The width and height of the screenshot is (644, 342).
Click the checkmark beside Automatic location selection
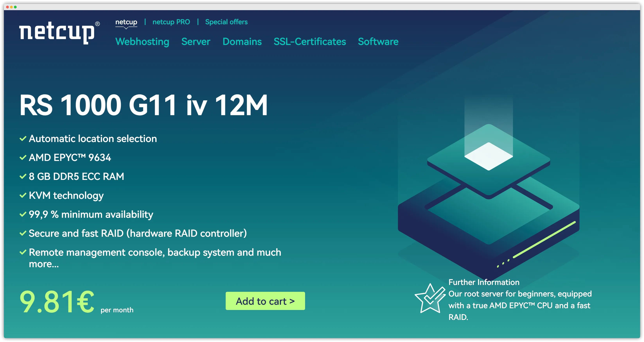[23, 138]
